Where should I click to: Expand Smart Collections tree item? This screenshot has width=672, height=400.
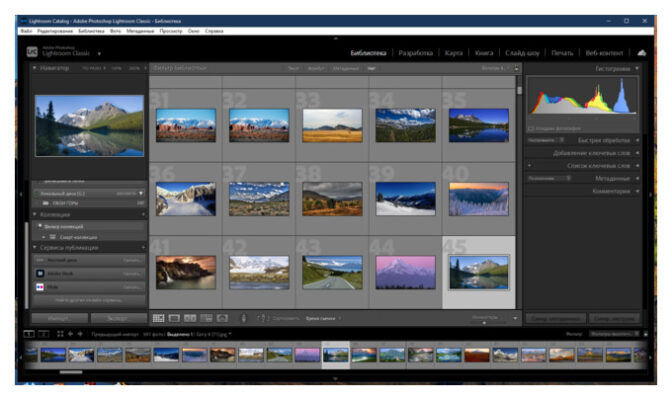click(44, 237)
